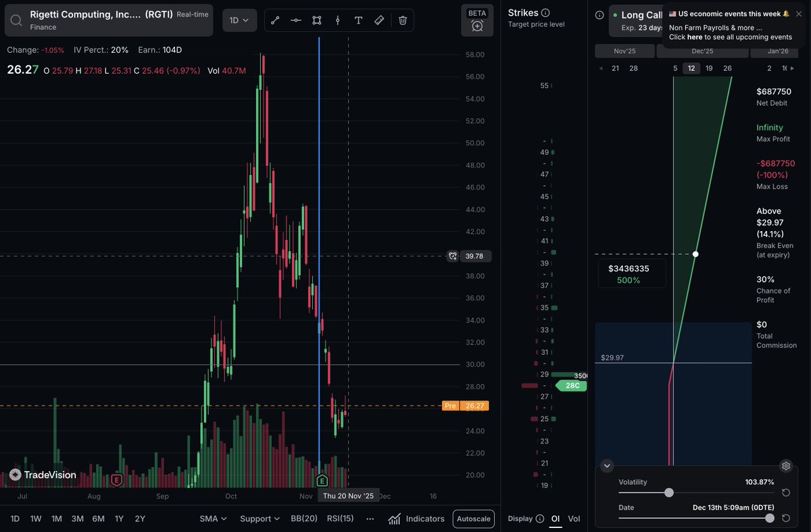Set chart range to 1M

tap(57, 518)
